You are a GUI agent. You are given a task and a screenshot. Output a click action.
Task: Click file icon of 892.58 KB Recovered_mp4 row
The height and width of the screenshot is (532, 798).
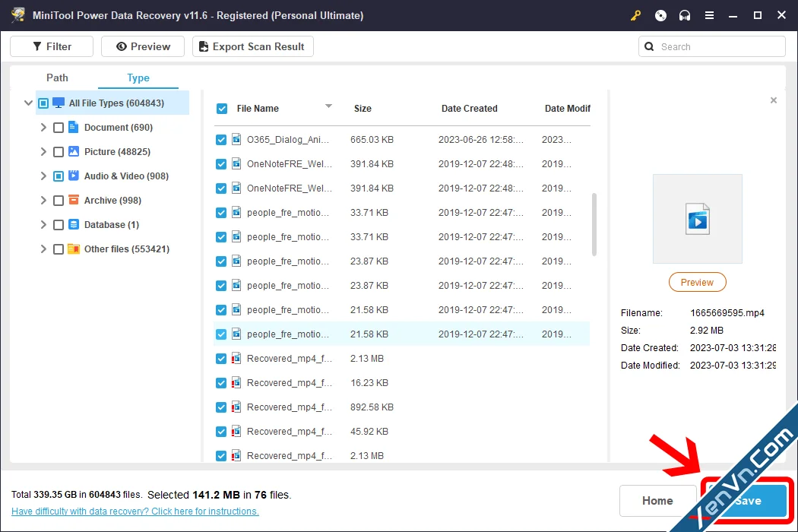tap(236, 407)
